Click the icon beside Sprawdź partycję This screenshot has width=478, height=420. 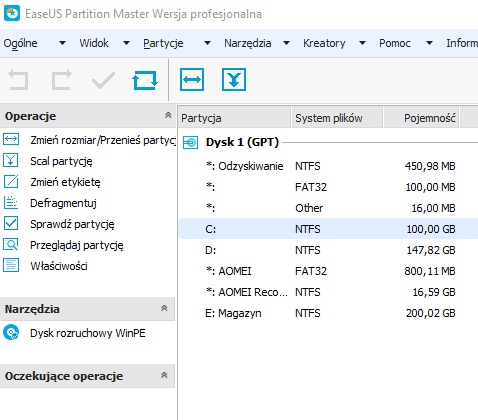pyautogui.click(x=11, y=223)
